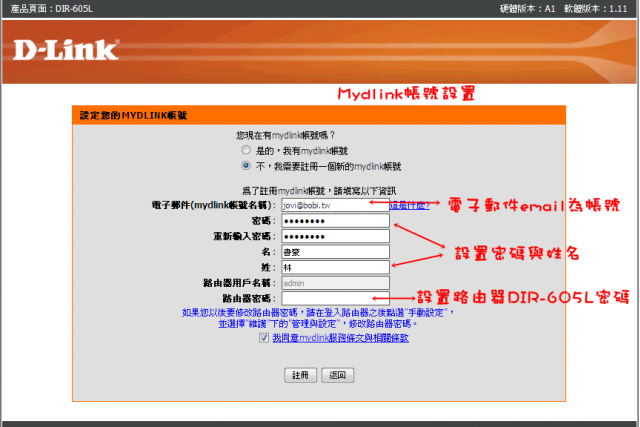Click the 路由器用戶名稱 admin field
Image resolution: width=640 pixels, height=427 pixels.
point(336,283)
